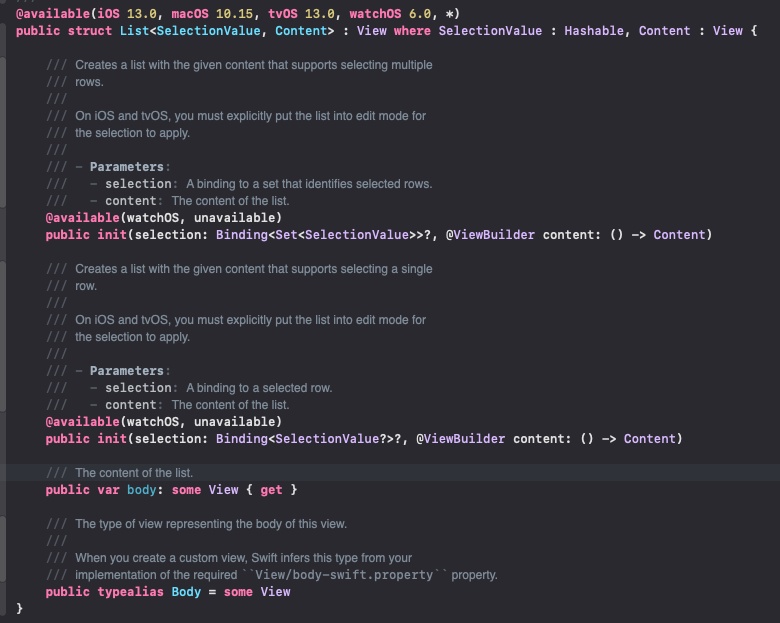Click "The type of view representing the body of this view."
Screen dimensions: 780x623
(x=211, y=524)
